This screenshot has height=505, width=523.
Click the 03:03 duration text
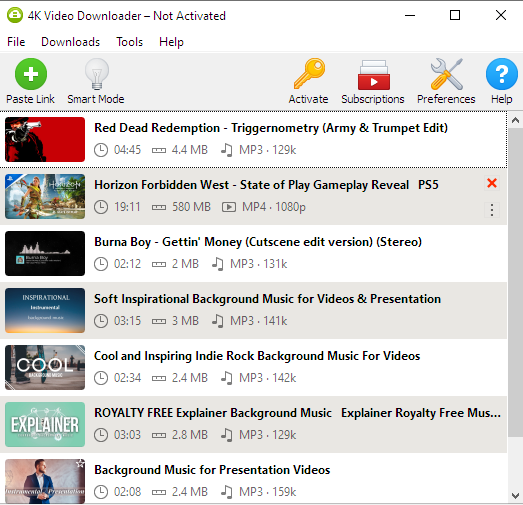point(127,435)
